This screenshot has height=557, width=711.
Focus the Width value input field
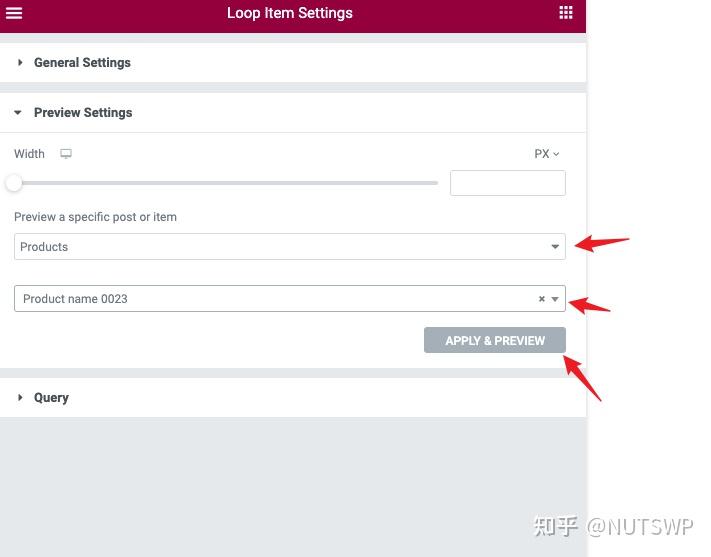click(508, 183)
